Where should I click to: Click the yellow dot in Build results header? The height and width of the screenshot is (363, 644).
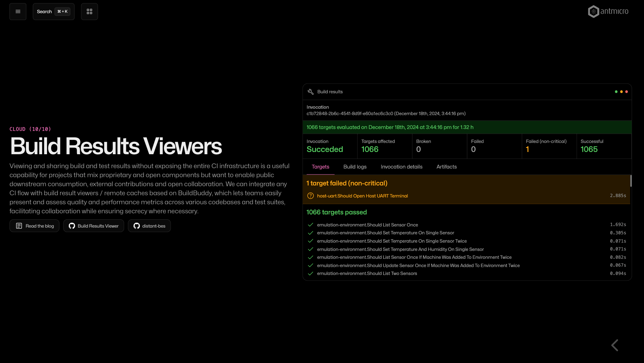[621, 92]
